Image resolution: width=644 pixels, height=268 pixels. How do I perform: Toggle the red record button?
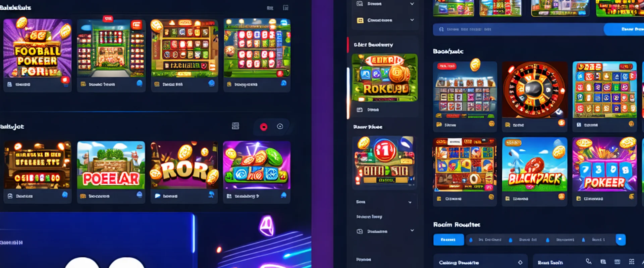point(264,127)
